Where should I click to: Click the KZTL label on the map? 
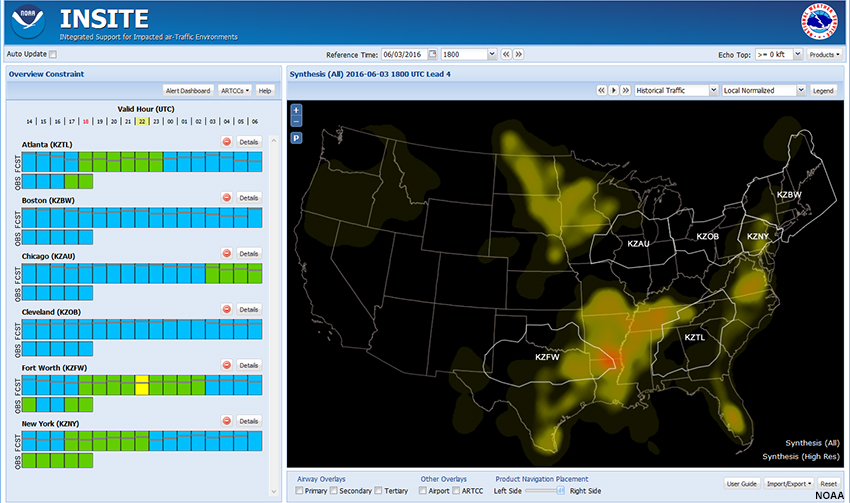(694, 337)
